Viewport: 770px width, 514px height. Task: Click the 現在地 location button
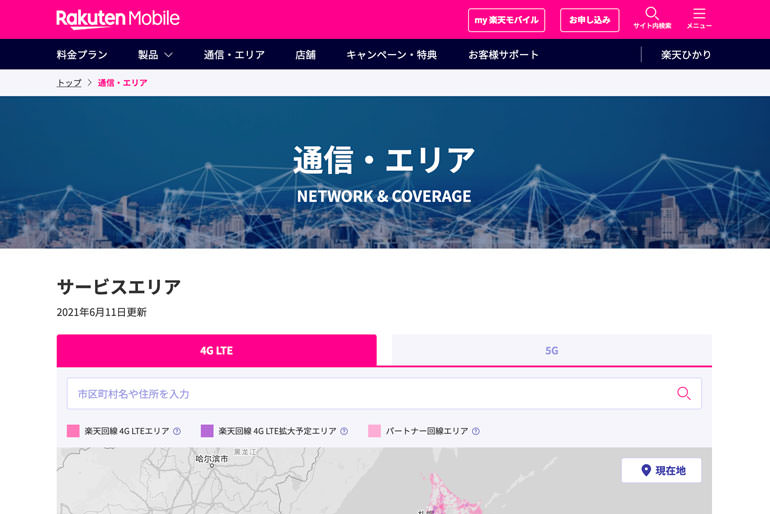[x=661, y=470]
